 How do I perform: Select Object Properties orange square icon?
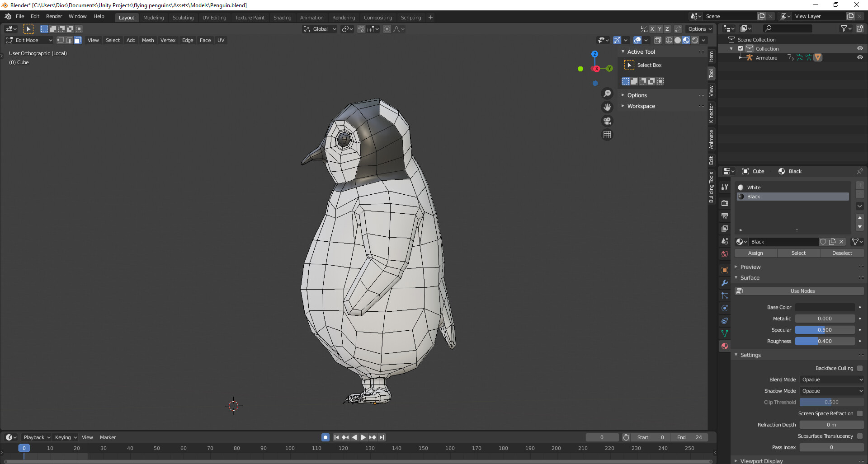(x=725, y=270)
